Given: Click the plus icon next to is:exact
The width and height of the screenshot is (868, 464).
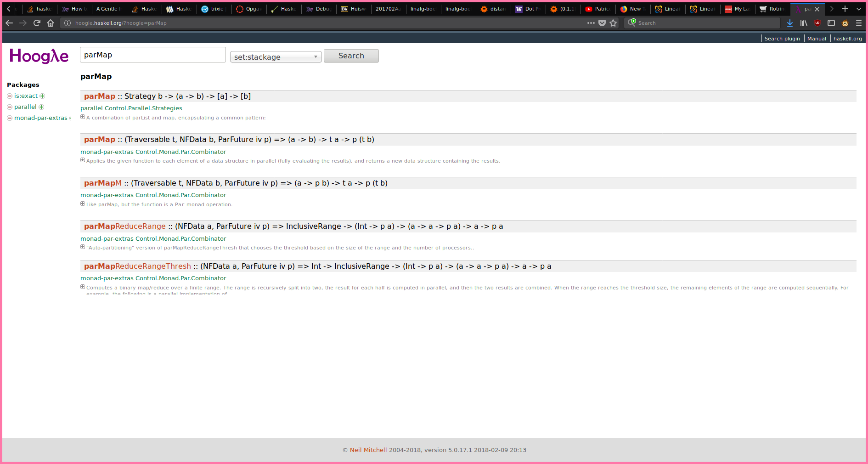Looking at the screenshot, I should (42, 96).
